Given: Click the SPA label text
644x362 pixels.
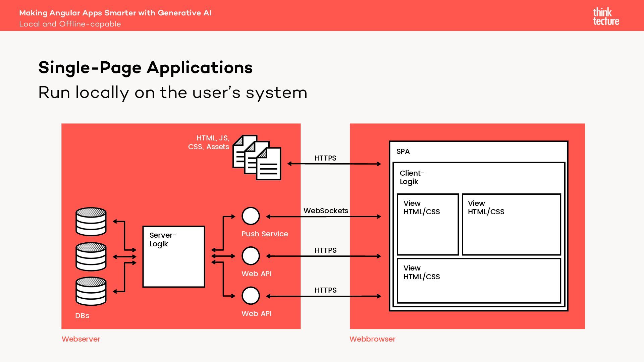Looking at the screenshot, I should (x=403, y=152).
